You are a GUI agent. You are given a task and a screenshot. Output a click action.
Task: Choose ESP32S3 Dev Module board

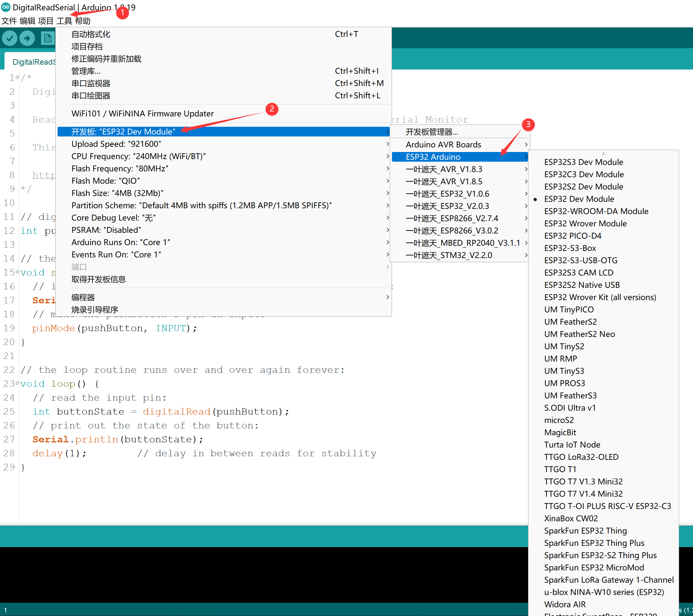583,162
